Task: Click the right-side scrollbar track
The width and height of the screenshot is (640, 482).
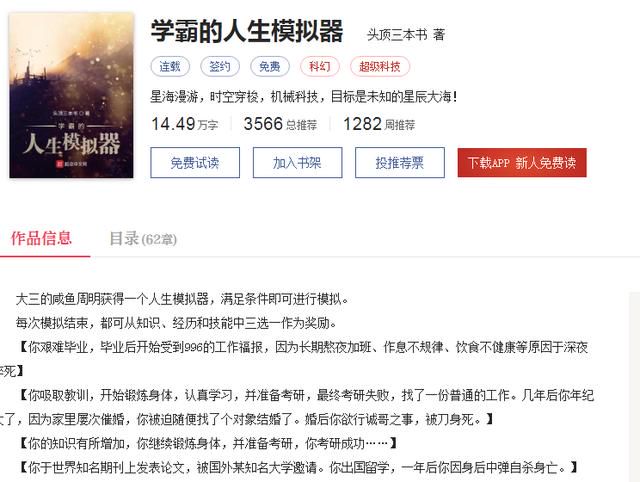Action: click(x=635, y=387)
